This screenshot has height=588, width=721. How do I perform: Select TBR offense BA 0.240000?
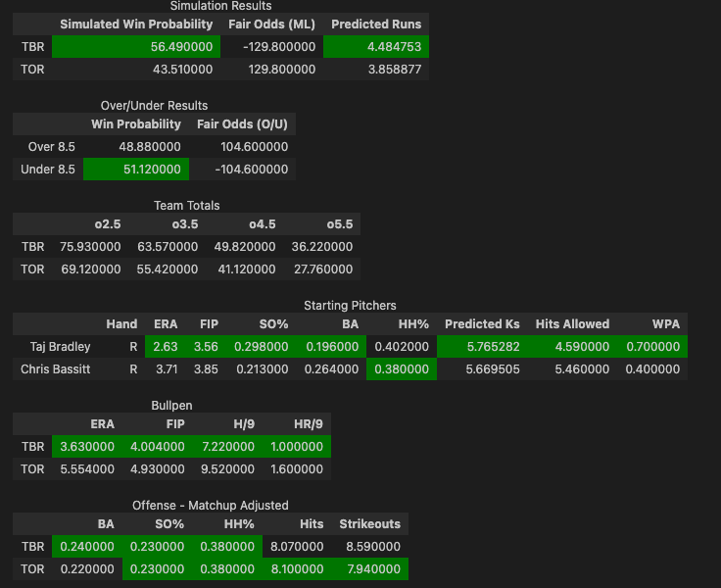(87, 547)
